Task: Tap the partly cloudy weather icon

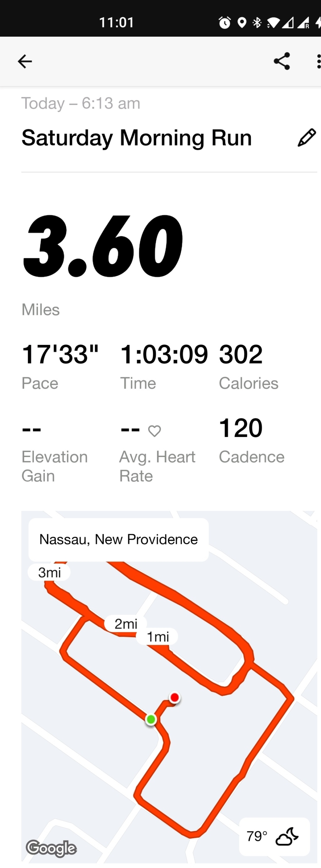Action: (x=287, y=836)
